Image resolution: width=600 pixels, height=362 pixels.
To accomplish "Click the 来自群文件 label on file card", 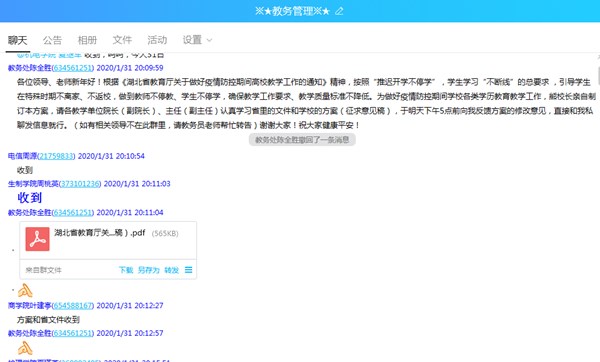I will coord(43,270).
